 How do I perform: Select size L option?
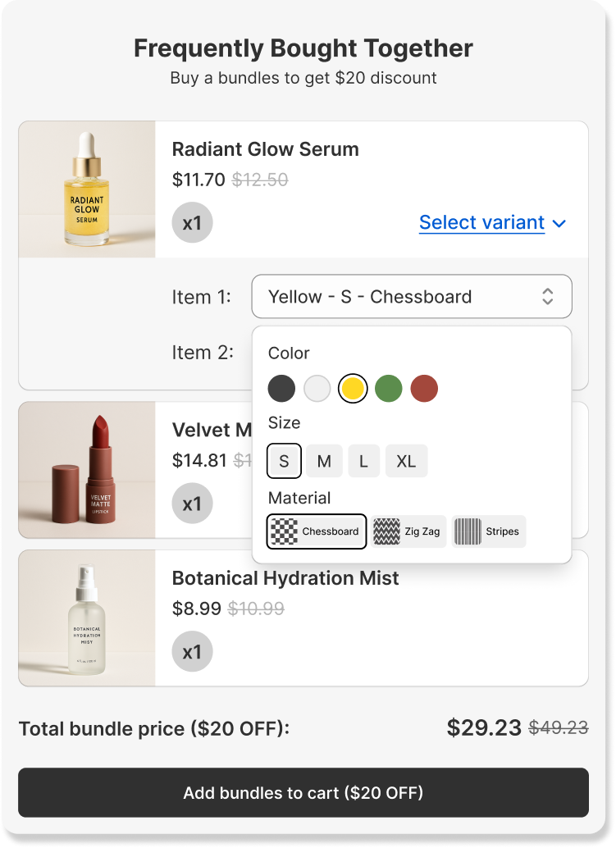[x=363, y=461]
